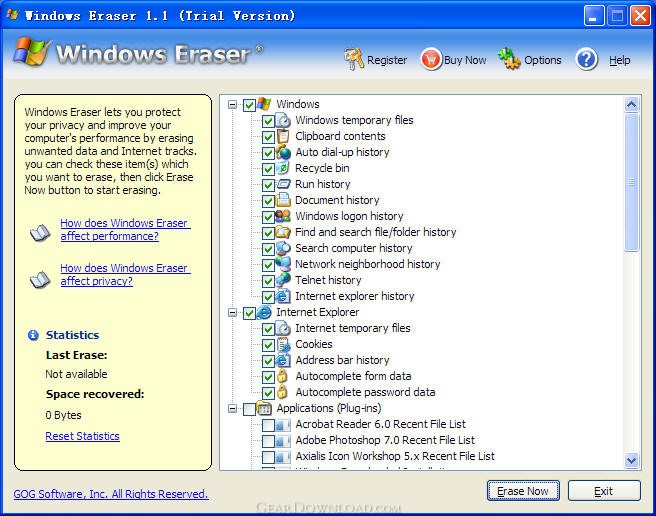Open the GOG Software, Inc. rights link
656x516 pixels.
111,494
